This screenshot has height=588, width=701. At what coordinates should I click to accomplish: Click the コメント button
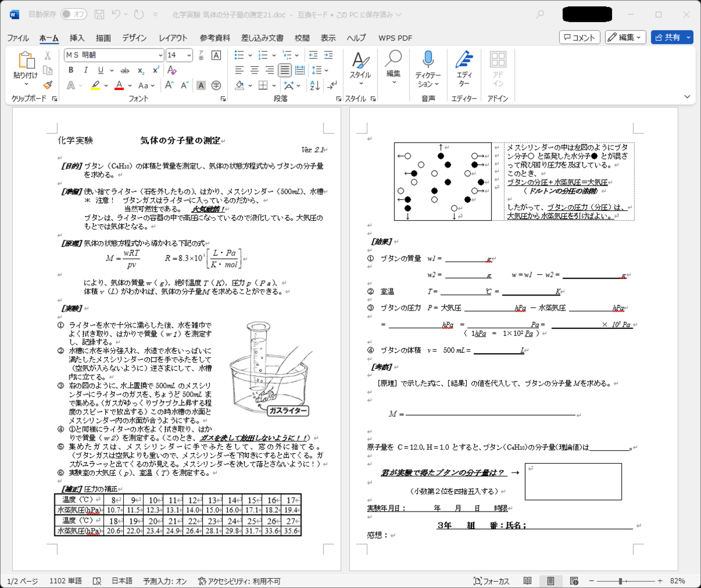click(x=579, y=37)
